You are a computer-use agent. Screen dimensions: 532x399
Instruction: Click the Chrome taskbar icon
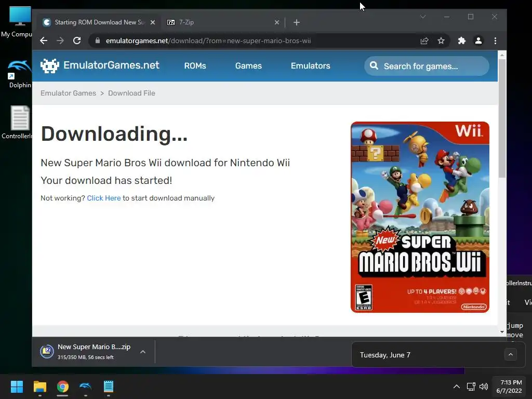pyautogui.click(x=62, y=387)
